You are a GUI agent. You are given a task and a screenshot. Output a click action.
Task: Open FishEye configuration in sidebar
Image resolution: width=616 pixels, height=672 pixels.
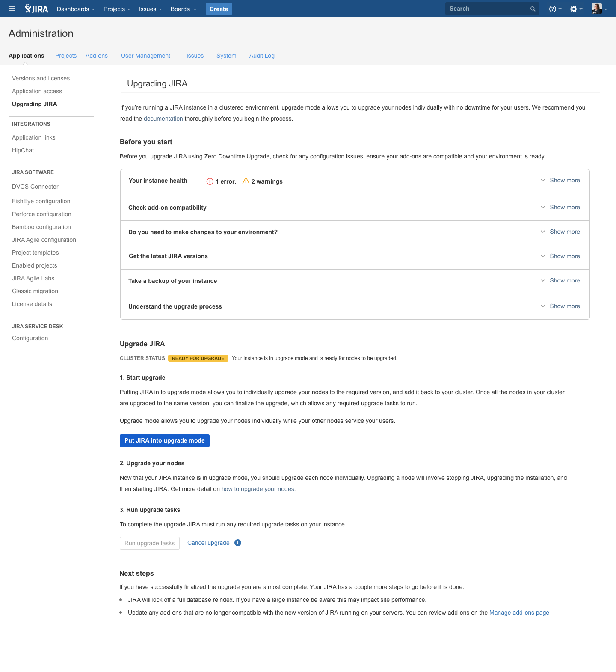tap(41, 202)
